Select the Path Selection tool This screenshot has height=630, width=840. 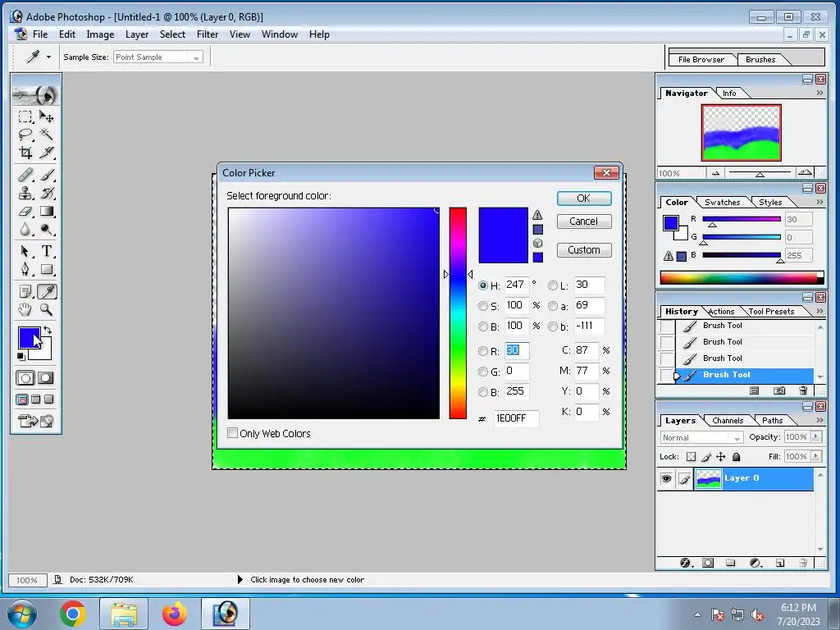25,251
